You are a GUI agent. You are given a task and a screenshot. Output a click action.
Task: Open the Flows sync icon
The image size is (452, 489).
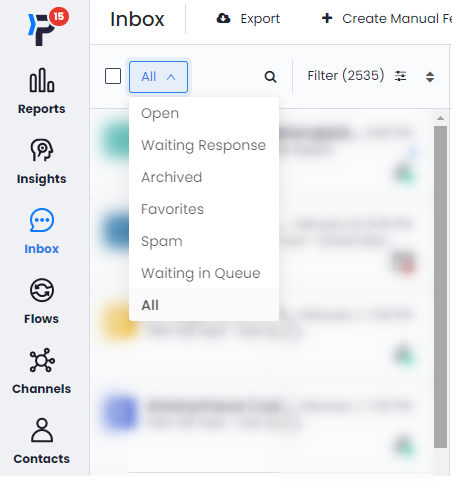click(x=42, y=290)
